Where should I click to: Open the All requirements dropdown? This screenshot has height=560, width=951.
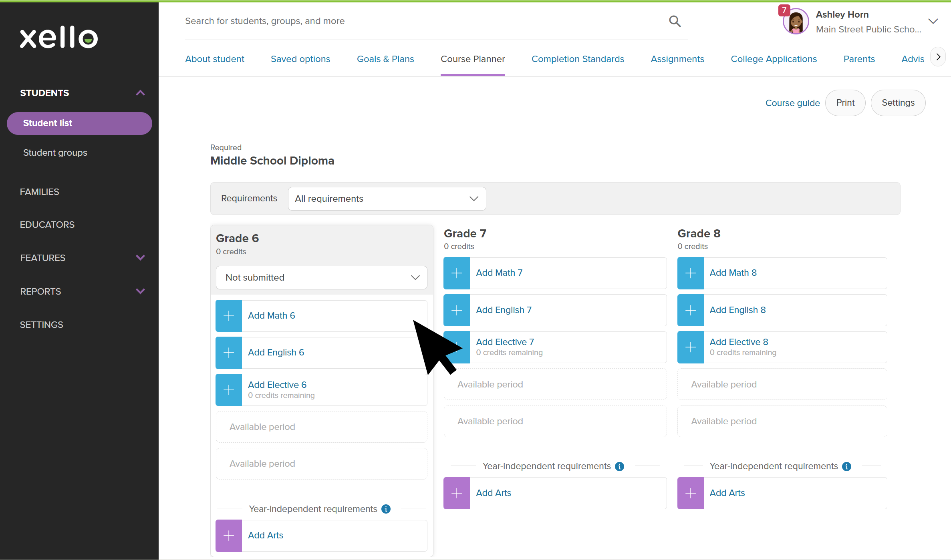point(387,199)
